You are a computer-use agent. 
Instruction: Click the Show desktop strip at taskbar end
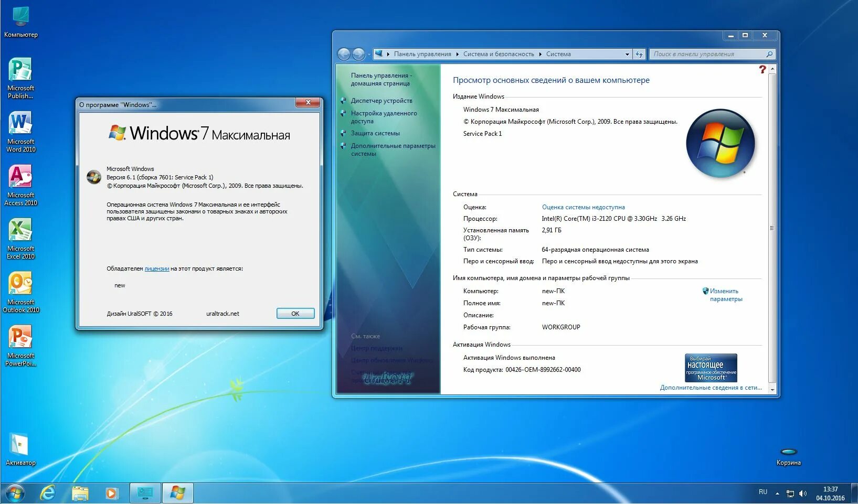[x=854, y=494]
